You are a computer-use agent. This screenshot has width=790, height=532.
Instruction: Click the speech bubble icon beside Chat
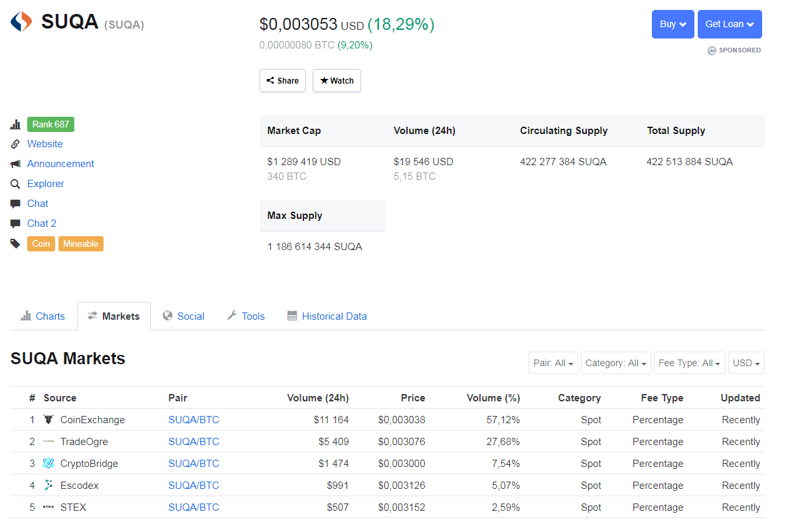click(15, 204)
